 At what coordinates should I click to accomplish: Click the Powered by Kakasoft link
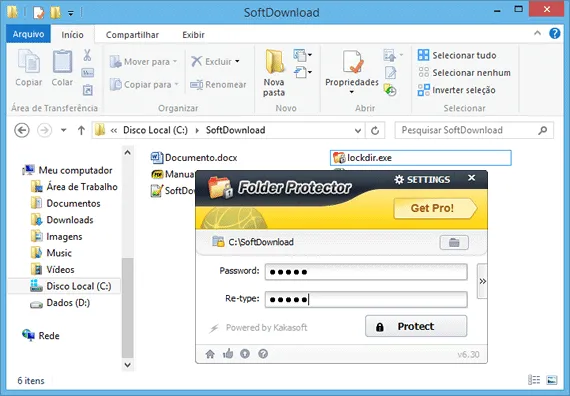click(266, 328)
